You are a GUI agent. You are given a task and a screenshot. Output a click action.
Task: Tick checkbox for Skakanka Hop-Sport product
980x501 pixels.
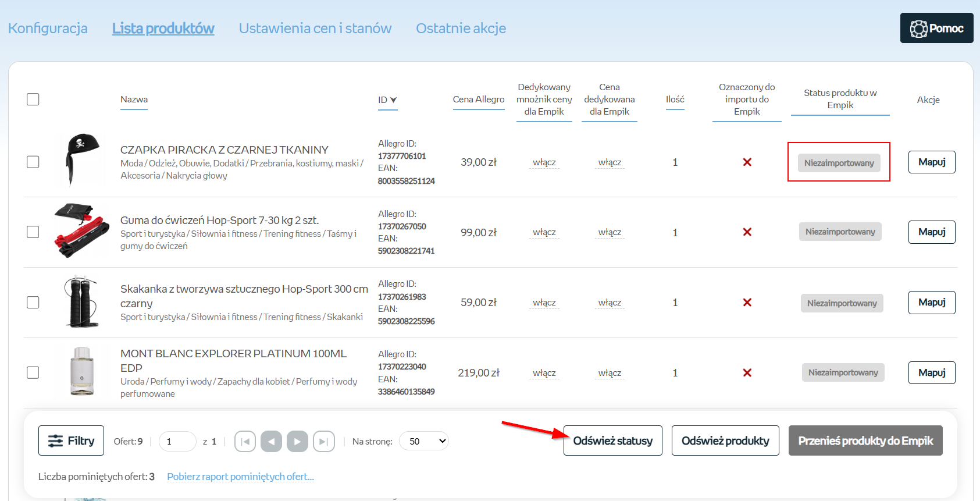33,303
